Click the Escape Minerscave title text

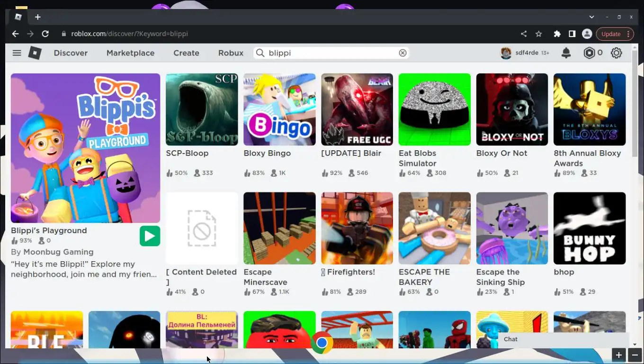pyautogui.click(x=265, y=277)
